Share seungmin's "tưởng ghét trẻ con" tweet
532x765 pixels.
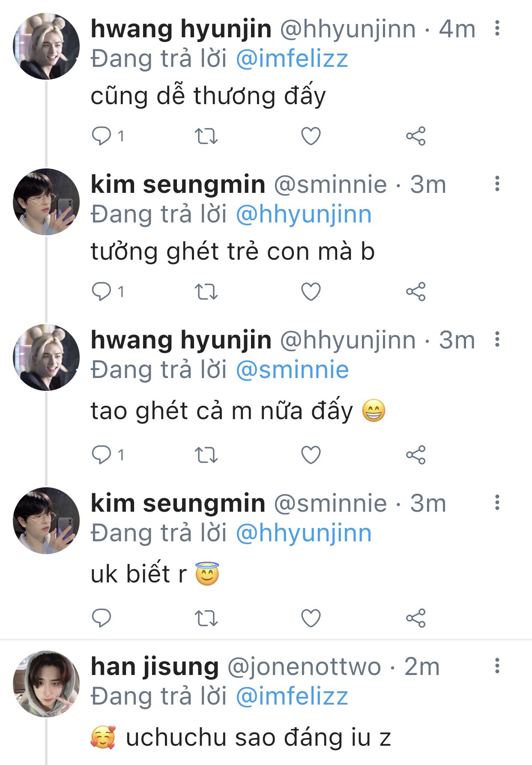(415, 292)
